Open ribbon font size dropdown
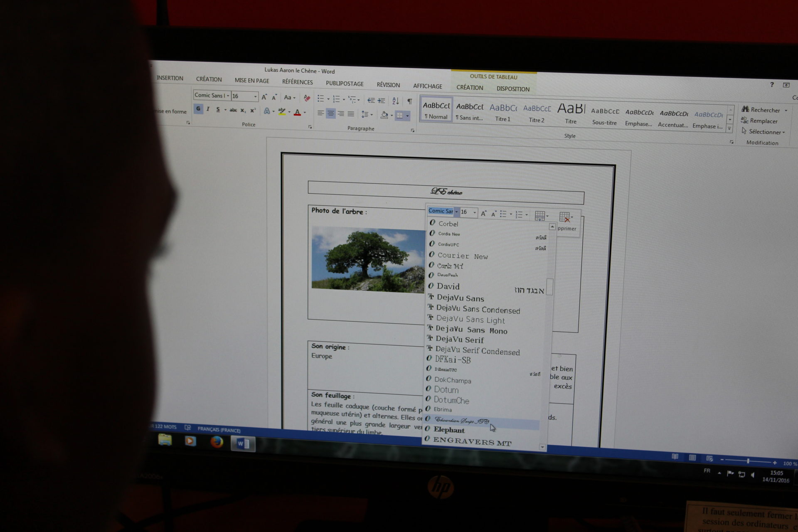798x532 pixels. [x=255, y=97]
